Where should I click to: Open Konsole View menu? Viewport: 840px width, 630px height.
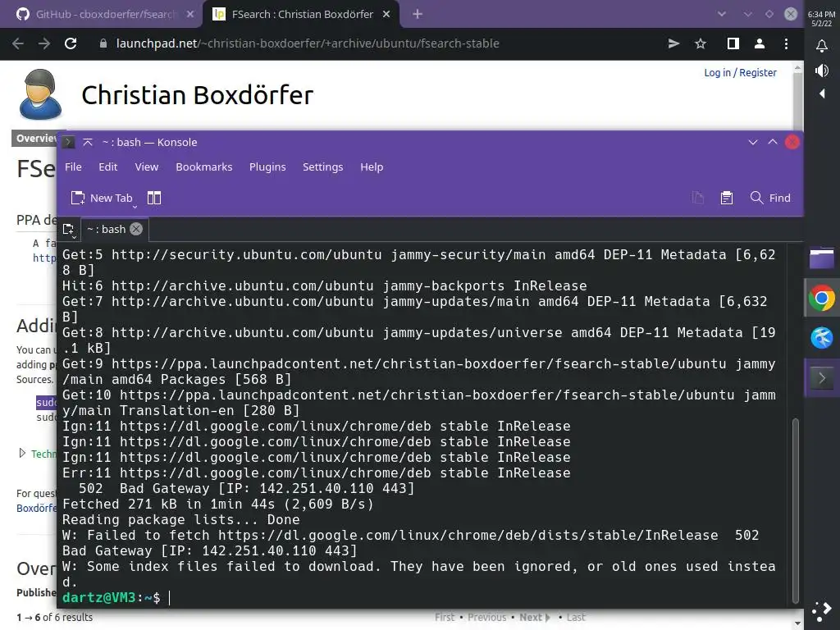coord(146,167)
